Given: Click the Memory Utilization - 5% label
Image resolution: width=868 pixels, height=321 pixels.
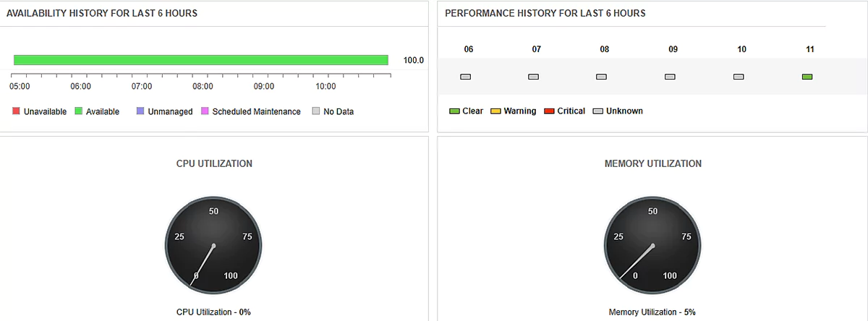Looking at the screenshot, I should tap(652, 312).
